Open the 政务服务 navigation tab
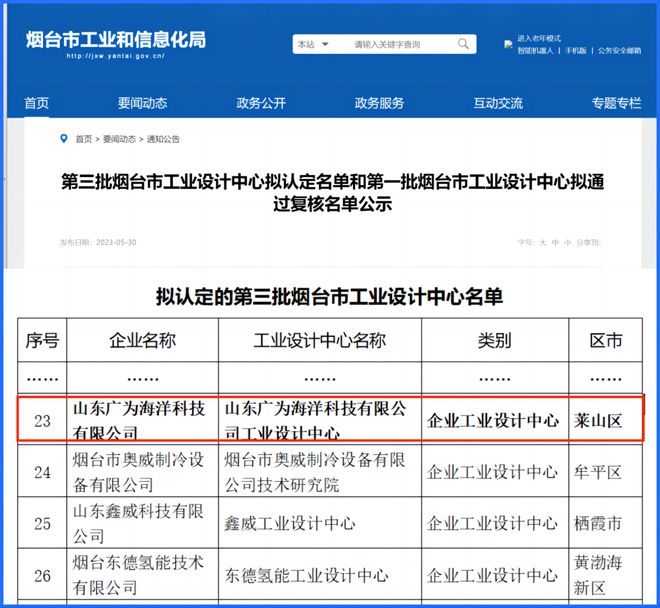The image size is (660, 608). click(x=379, y=103)
